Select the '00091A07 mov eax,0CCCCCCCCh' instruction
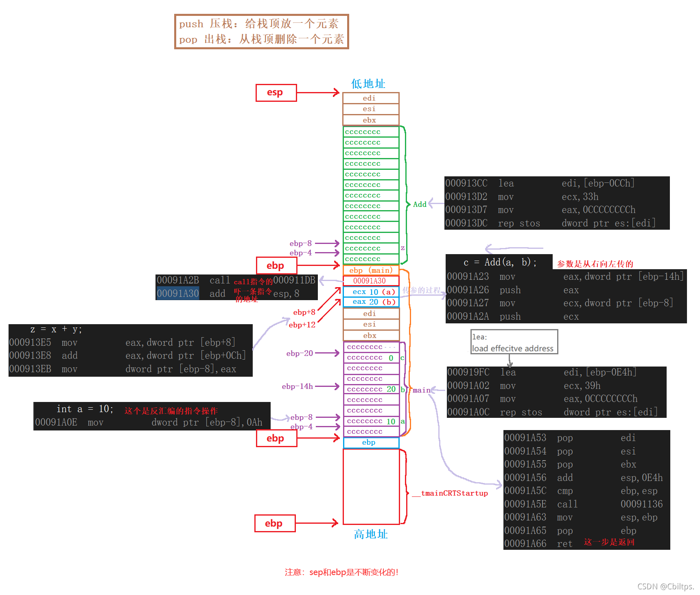 542,399
